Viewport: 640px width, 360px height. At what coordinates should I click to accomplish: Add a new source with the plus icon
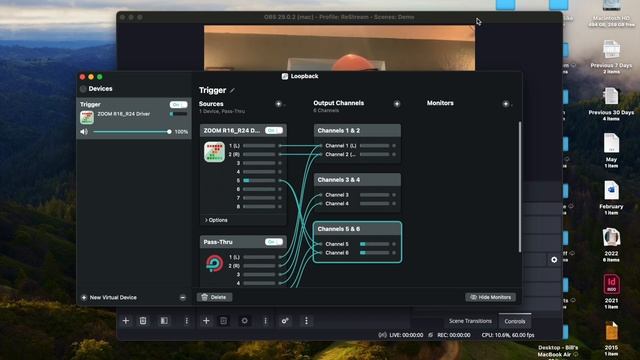(x=278, y=104)
